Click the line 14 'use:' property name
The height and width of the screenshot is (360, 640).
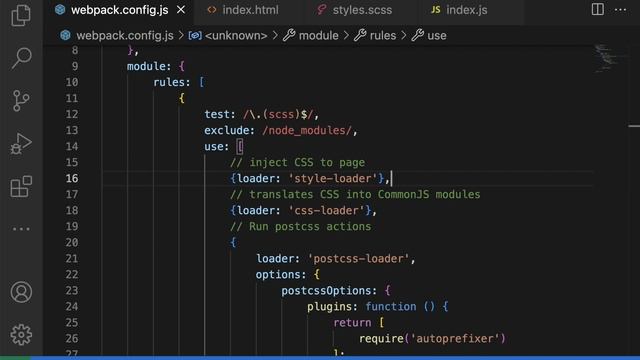(217, 146)
